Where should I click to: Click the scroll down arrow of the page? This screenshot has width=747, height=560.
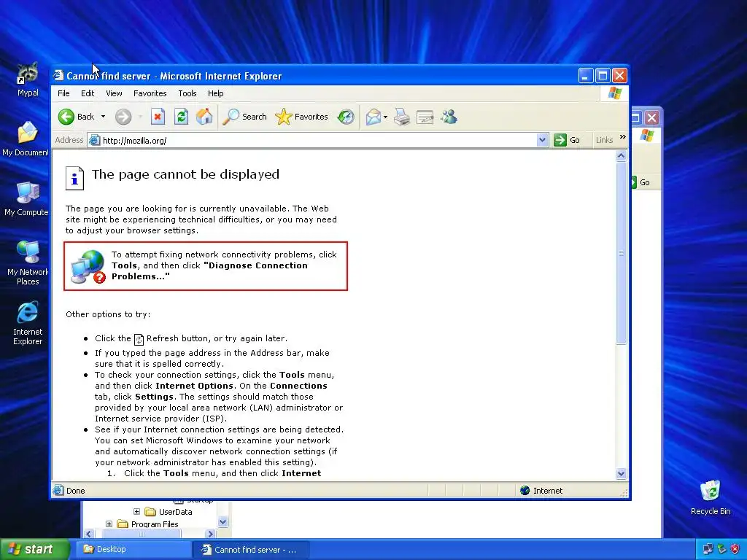[x=621, y=473]
